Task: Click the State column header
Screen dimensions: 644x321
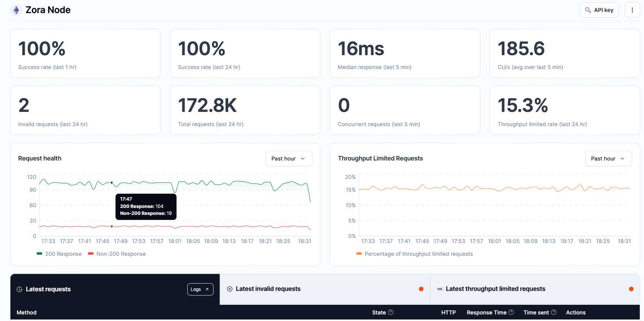Action: click(x=379, y=313)
